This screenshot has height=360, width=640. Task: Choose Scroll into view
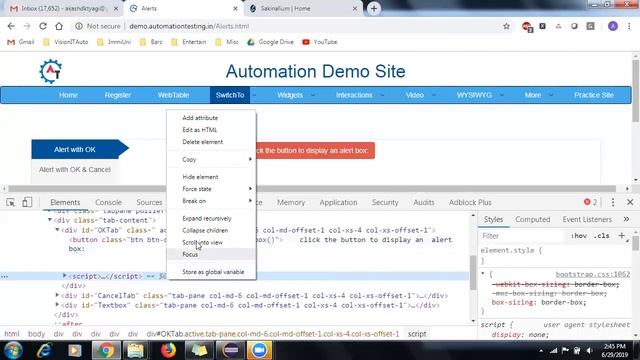[211, 242]
